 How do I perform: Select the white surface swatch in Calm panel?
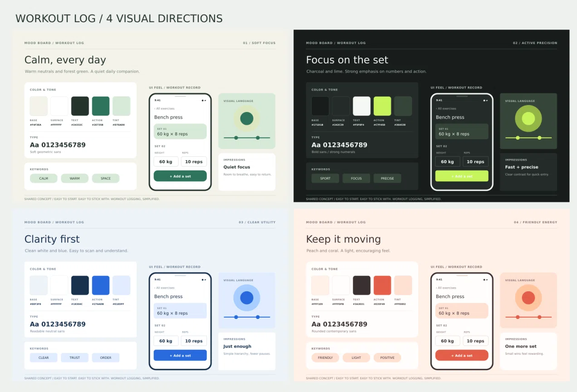coord(59,106)
